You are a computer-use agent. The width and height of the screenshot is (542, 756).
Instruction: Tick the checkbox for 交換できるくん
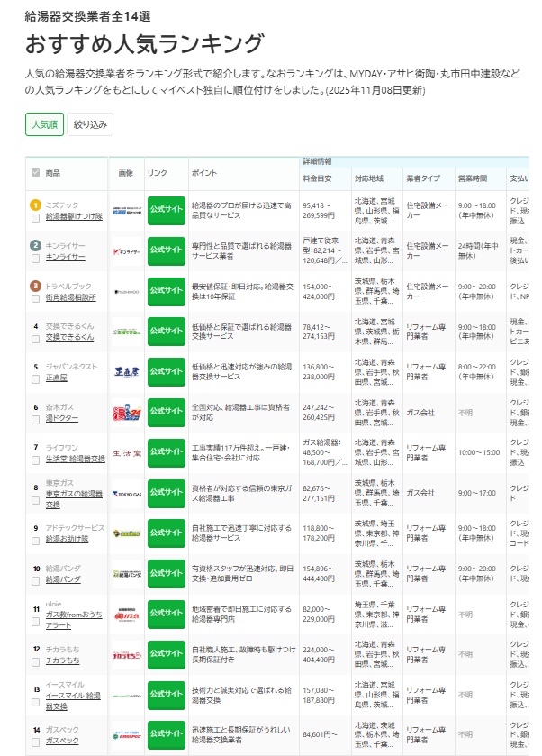[x=36, y=338]
